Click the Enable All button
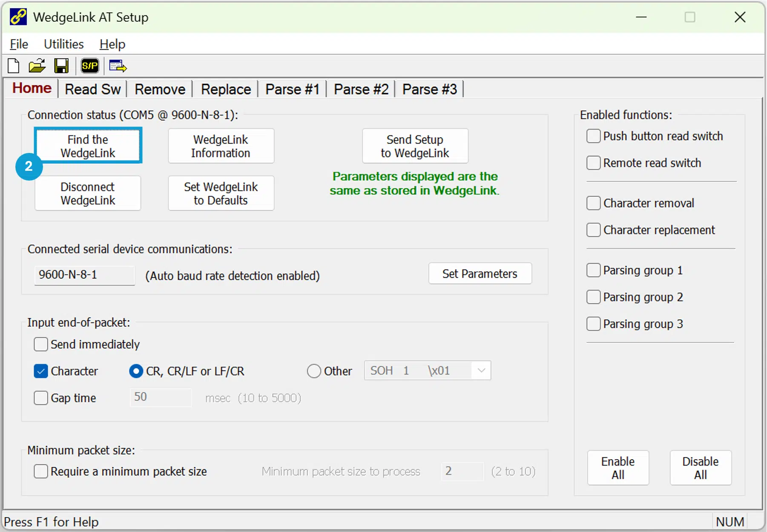Image resolution: width=767 pixels, height=532 pixels. pos(618,468)
